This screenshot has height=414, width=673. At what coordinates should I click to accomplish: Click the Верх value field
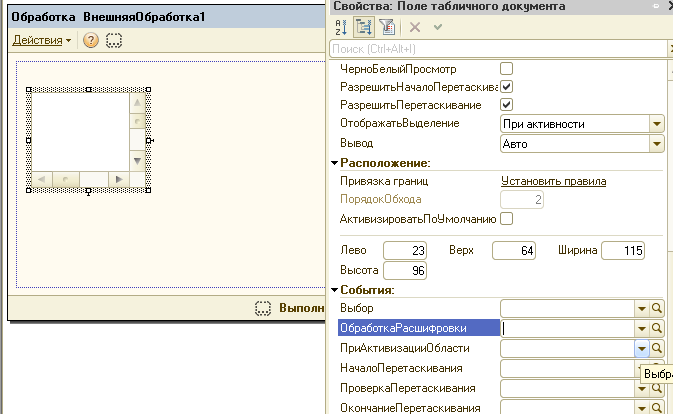[514, 251]
